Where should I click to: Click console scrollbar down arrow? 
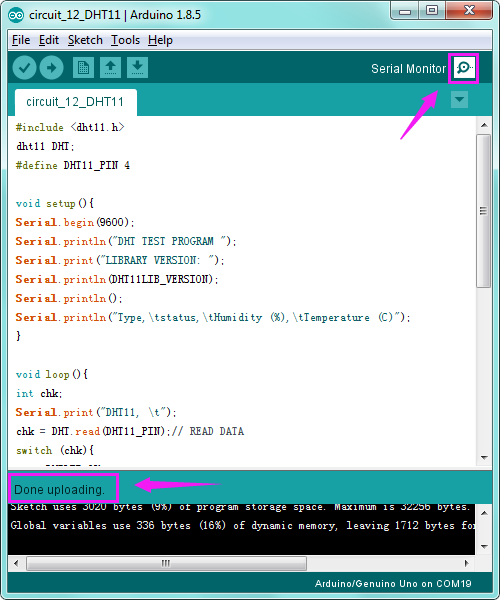coord(484,546)
